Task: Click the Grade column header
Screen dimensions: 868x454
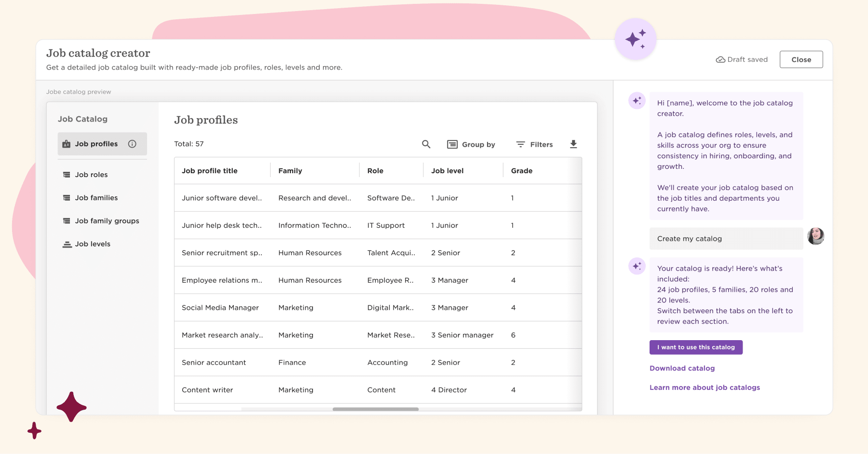Action: (x=522, y=171)
